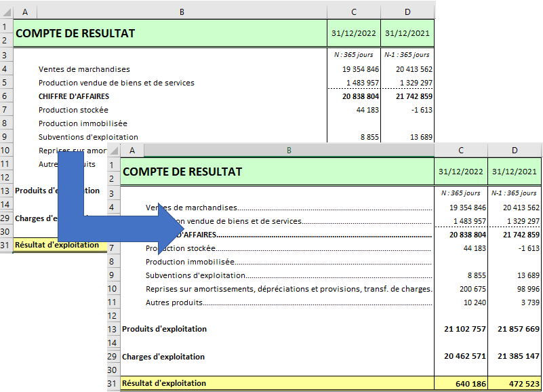Click 'Produits d'exploitation' label in the front sheet
The height and width of the screenshot is (392, 543).
[165, 329]
